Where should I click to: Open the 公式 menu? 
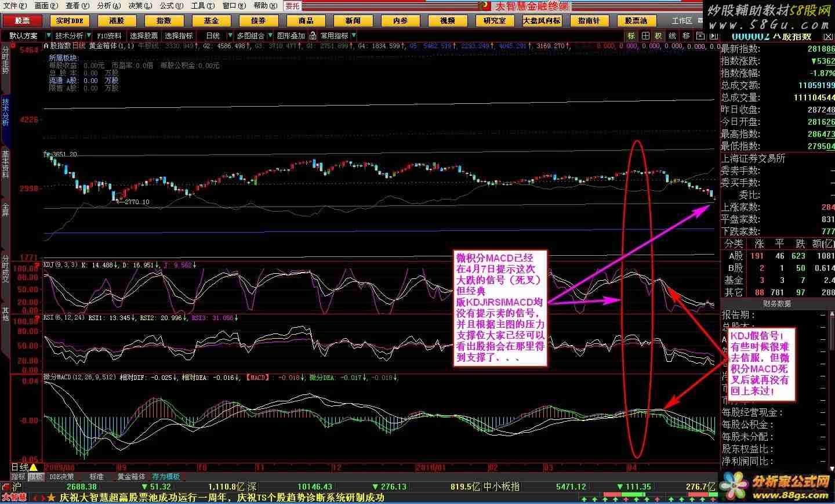click(x=171, y=6)
